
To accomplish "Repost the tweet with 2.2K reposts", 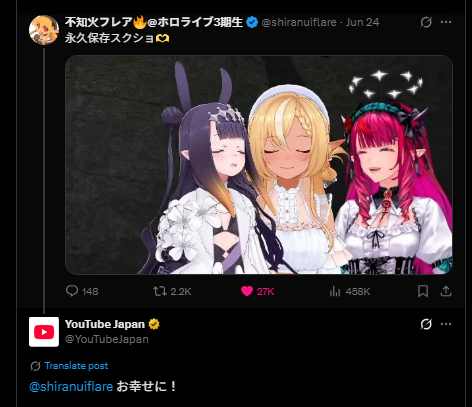I will (160, 292).
